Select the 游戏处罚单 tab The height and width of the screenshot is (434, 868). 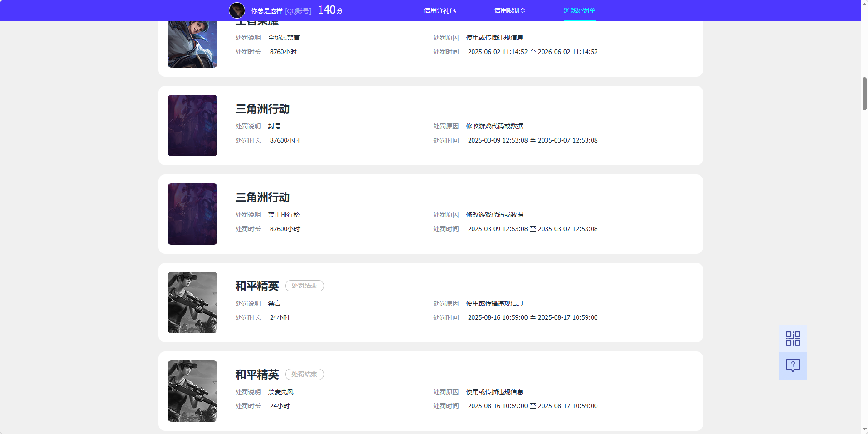pos(580,10)
